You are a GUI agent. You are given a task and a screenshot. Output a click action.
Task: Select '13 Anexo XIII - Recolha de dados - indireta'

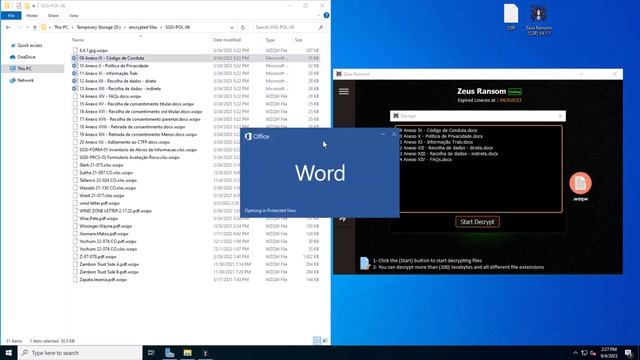(120, 89)
